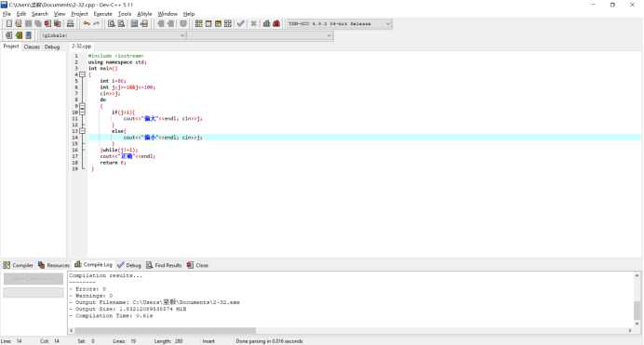Click the green Toggle Bookmarks icon
The width and height of the screenshot is (644, 345).
19,35
